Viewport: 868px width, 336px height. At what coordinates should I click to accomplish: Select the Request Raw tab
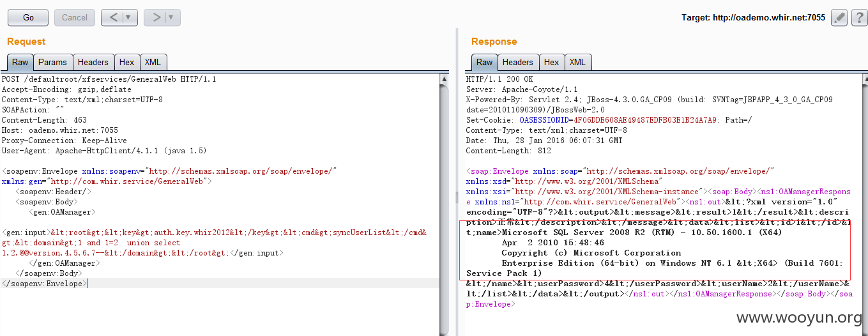point(20,62)
